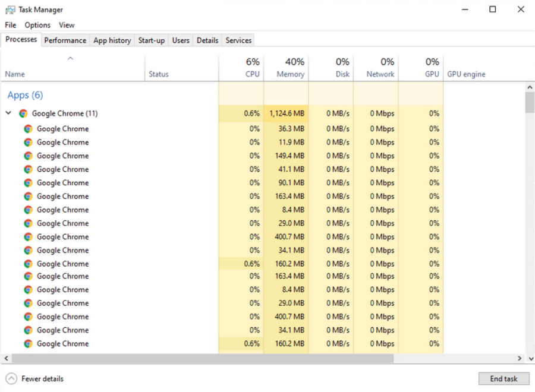Click the vertical scrollbar up arrow

pos(530,87)
